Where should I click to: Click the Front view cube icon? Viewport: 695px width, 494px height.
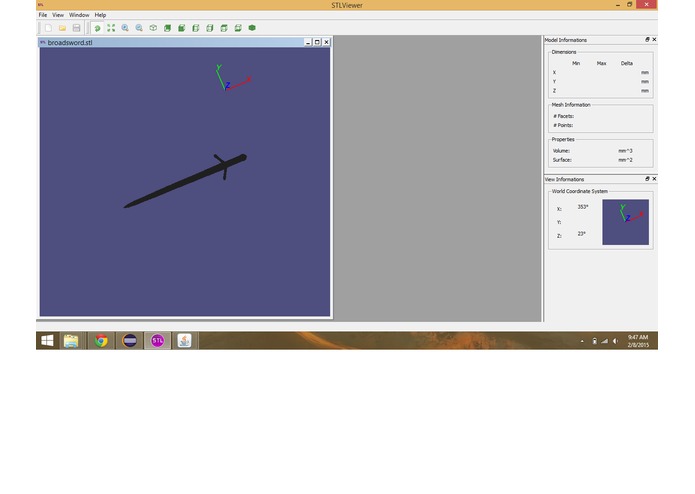(167, 28)
